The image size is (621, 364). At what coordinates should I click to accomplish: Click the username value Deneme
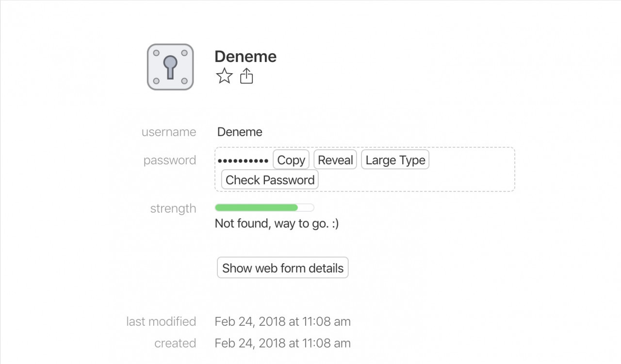point(240,132)
